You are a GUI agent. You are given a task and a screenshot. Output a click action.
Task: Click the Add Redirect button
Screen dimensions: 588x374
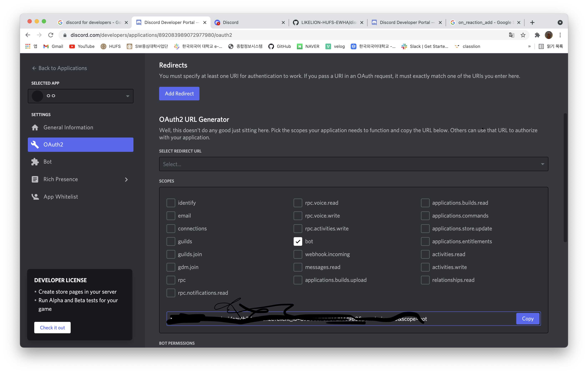179,93
